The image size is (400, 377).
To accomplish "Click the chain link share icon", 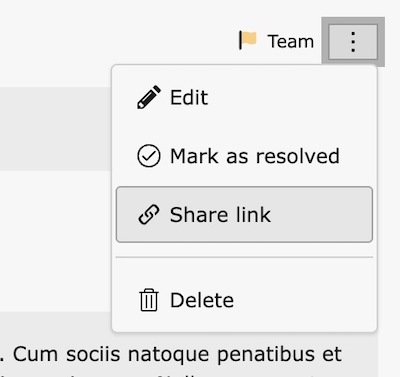I will click(x=149, y=214).
